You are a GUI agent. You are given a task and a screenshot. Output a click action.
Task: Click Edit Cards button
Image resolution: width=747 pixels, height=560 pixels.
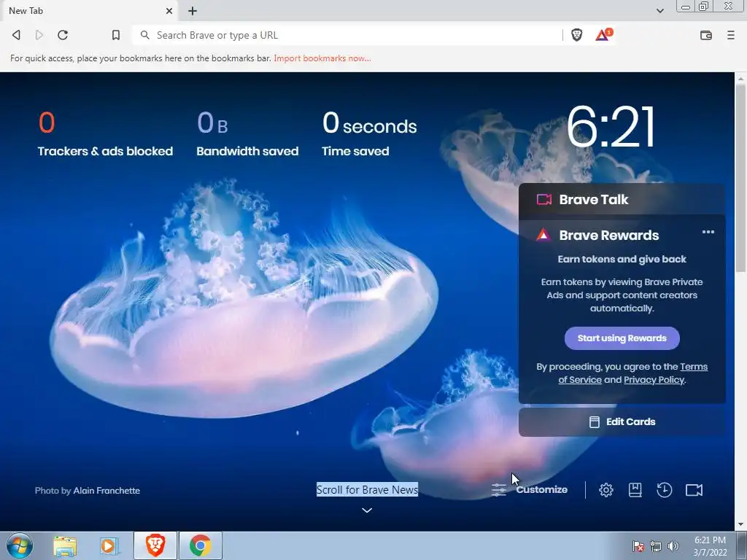[622, 422]
